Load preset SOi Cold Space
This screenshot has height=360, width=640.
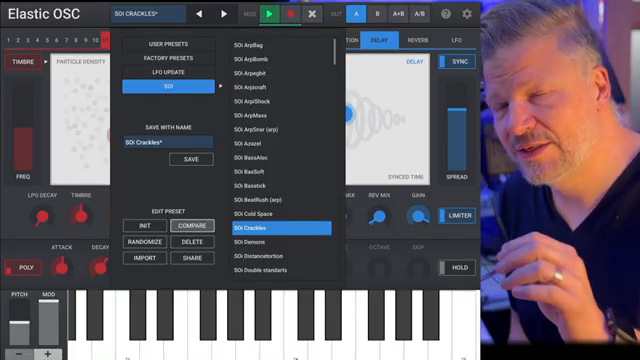pos(282,214)
